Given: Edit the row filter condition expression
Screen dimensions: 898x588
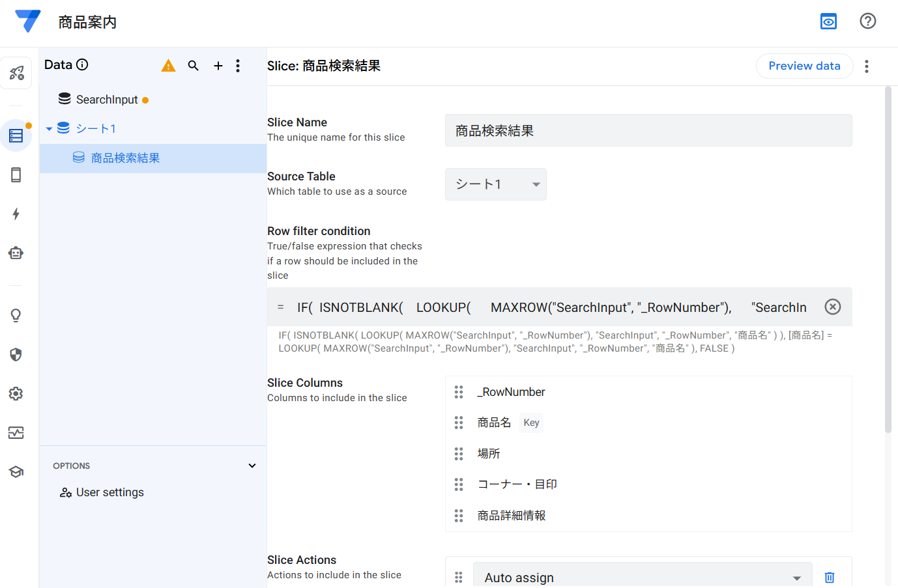Looking at the screenshot, I should click(551, 307).
